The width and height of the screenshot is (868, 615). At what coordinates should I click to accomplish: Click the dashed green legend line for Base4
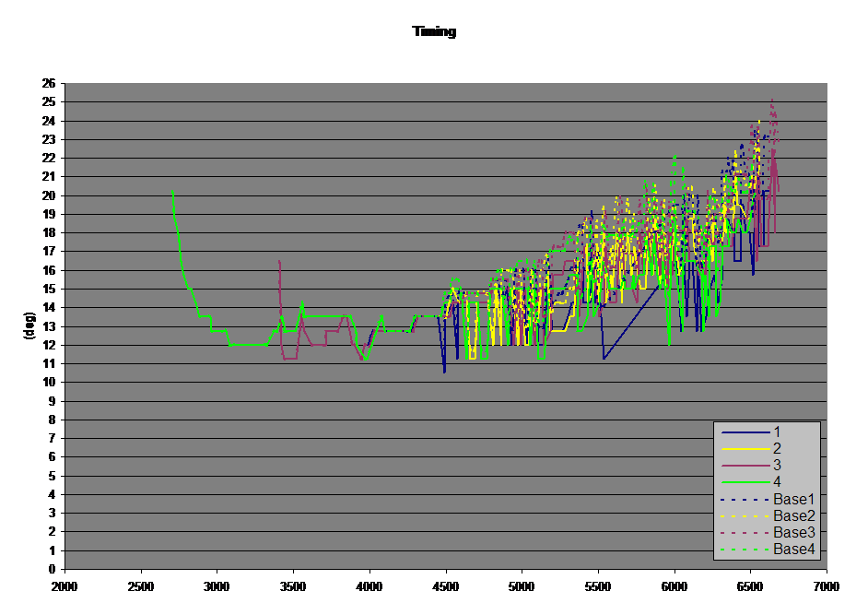(x=745, y=550)
